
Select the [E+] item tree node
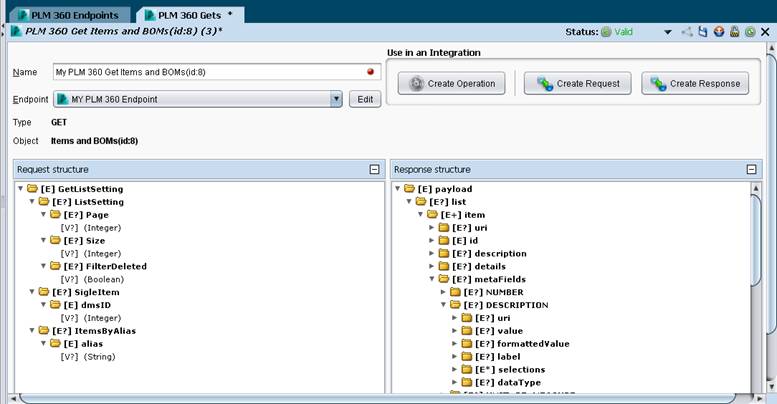(463, 215)
